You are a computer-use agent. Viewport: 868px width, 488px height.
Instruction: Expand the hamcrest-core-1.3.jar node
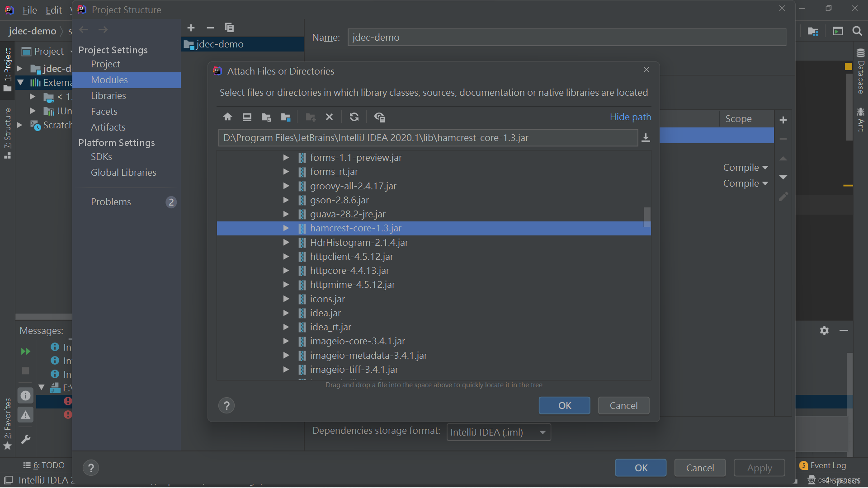coord(286,228)
